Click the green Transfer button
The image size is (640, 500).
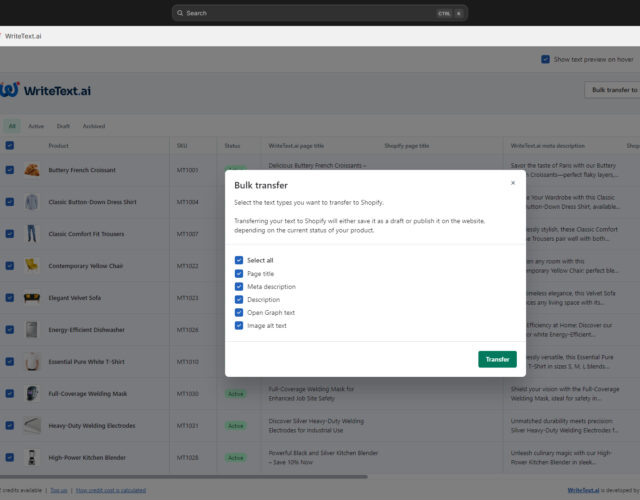pyautogui.click(x=497, y=359)
